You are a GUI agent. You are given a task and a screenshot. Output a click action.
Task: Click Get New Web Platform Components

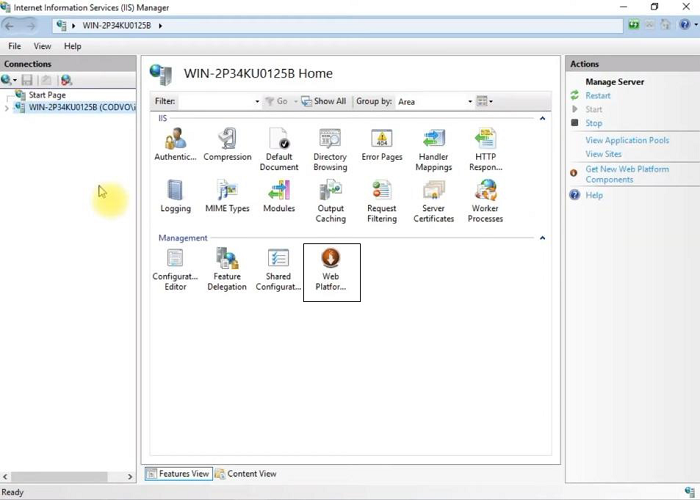pos(627,174)
